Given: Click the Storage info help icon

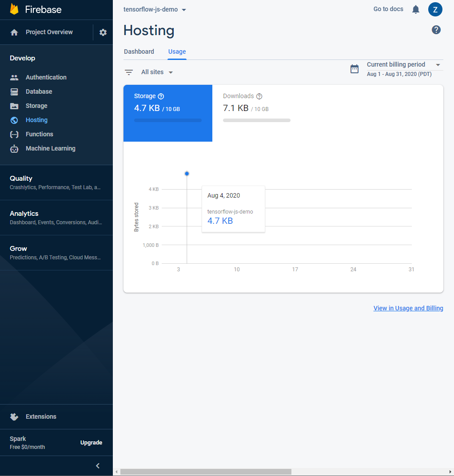Looking at the screenshot, I should (x=161, y=96).
